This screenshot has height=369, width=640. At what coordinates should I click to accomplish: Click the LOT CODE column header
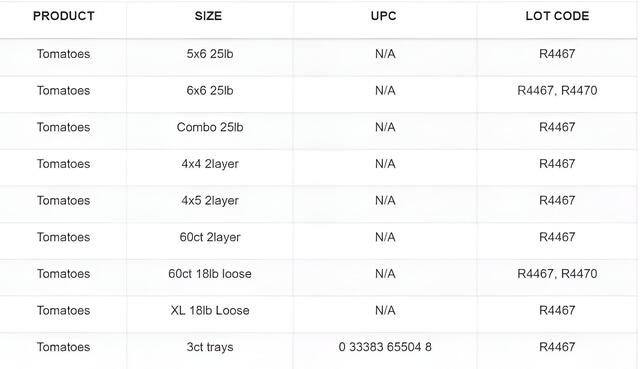tap(557, 16)
